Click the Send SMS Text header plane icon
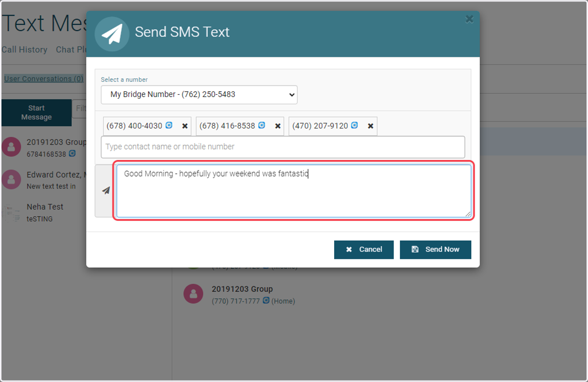 112,34
